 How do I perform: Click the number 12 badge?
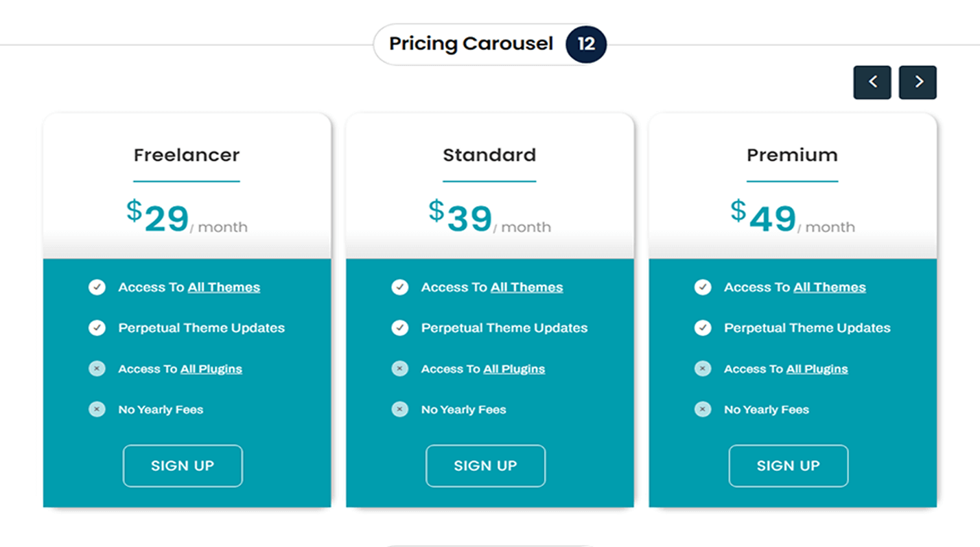coord(586,44)
